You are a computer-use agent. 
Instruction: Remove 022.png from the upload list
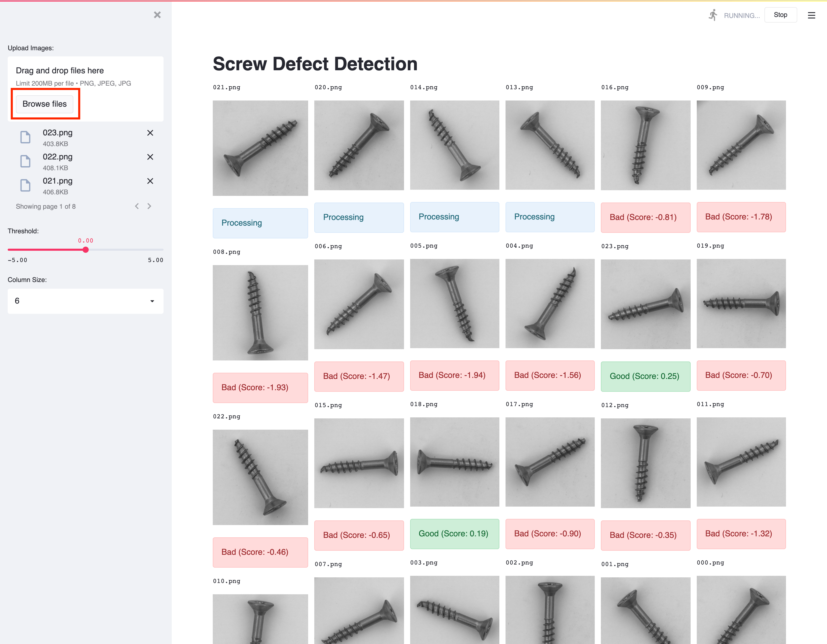(150, 157)
